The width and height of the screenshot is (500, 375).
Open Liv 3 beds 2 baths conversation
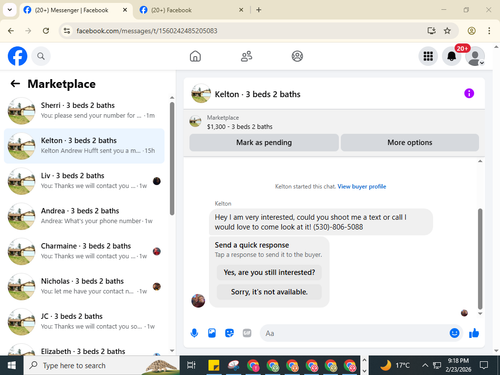(84, 181)
